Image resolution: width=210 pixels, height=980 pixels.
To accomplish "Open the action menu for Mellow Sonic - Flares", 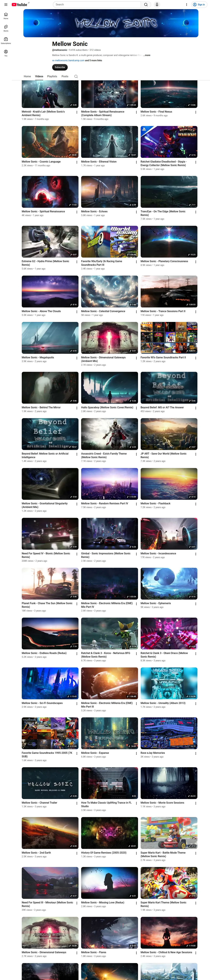I will (x=136, y=953).
